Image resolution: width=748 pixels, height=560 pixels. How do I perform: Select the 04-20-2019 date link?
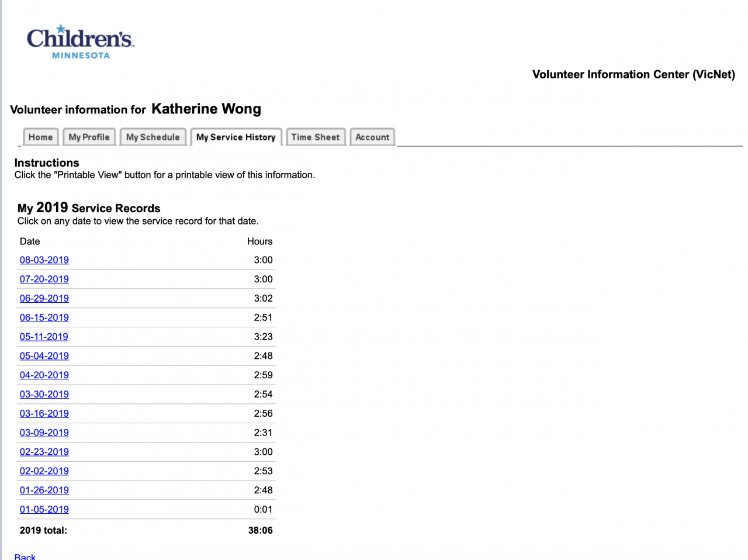click(x=44, y=375)
